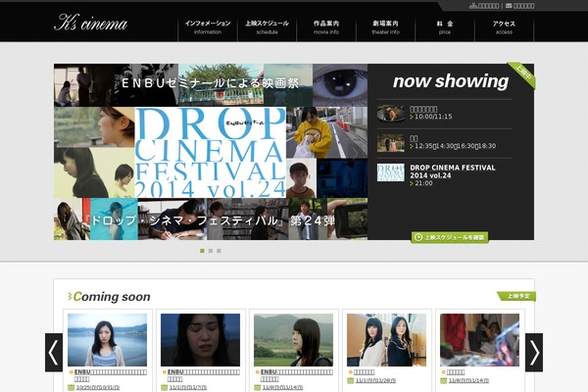Viewport: 588px width, 392px height.
Task: Click the clock icon on schedule button
Action: [418, 237]
